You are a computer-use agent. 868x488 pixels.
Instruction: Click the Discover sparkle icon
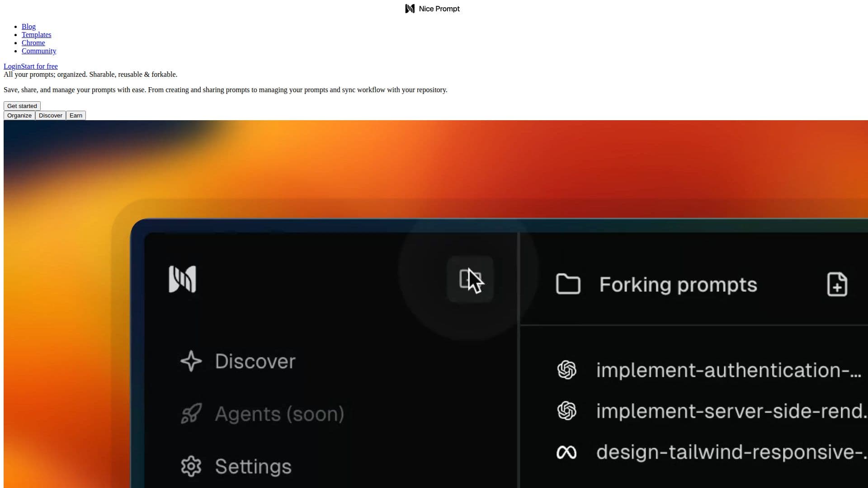coord(191,361)
